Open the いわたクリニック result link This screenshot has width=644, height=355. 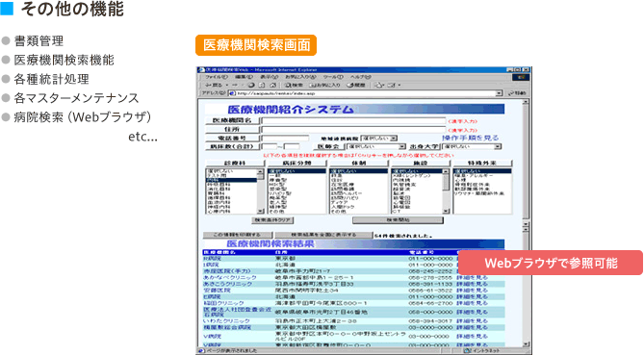pyautogui.click(x=226, y=321)
